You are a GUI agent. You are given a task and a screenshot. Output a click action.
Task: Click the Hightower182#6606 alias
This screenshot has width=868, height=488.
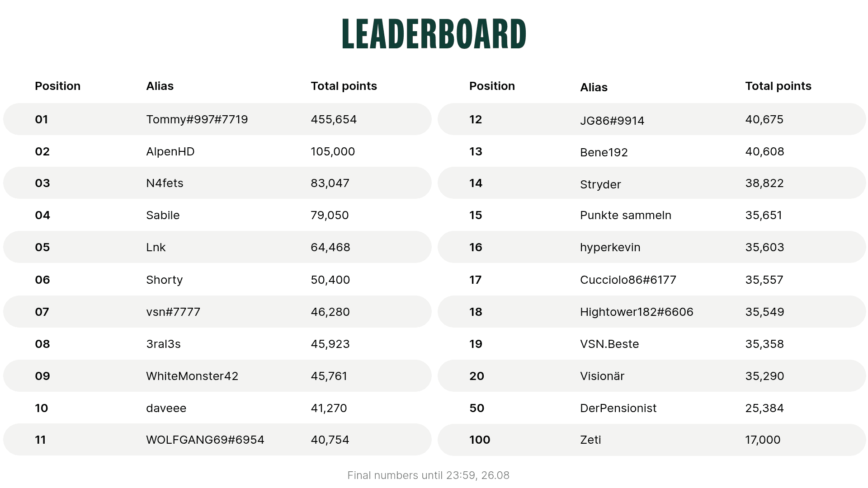(x=637, y=312)
